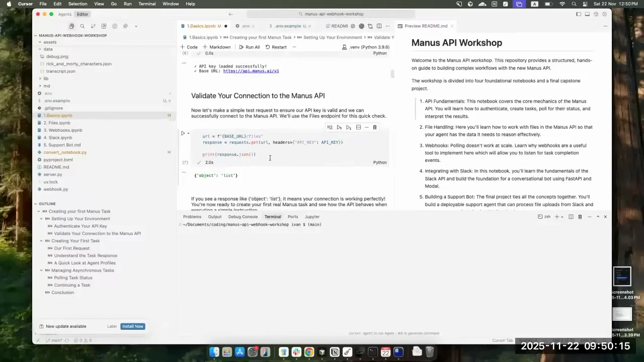644x362 pixels.
Task: Switch to the Agents mode toggle
Action: pyautogui.click(x=64, y=14)
